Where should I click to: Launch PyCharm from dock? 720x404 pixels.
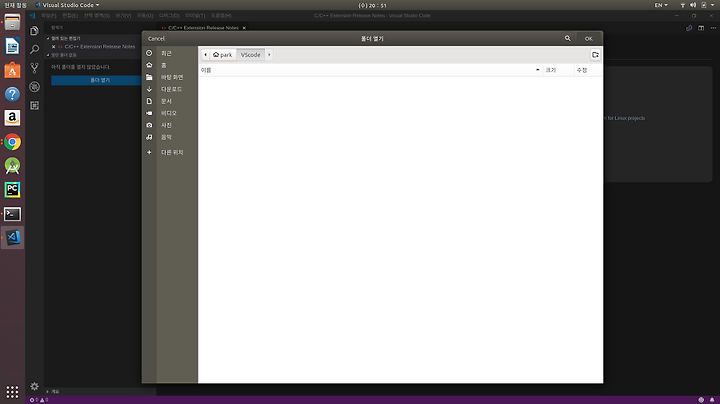pos(12,190)
